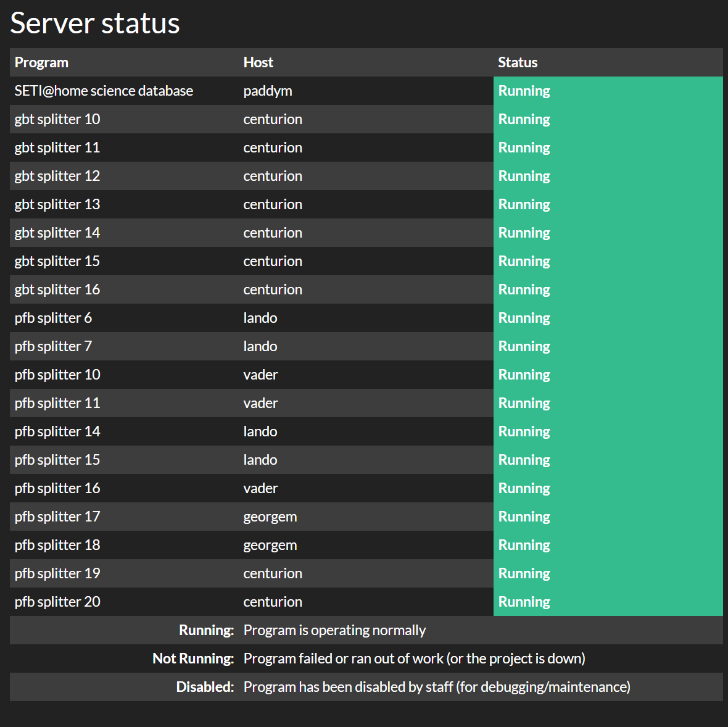Select the 'Server status' heading
Image resolution: width=728 pixels, height=727 pixels.
(95, 23)
